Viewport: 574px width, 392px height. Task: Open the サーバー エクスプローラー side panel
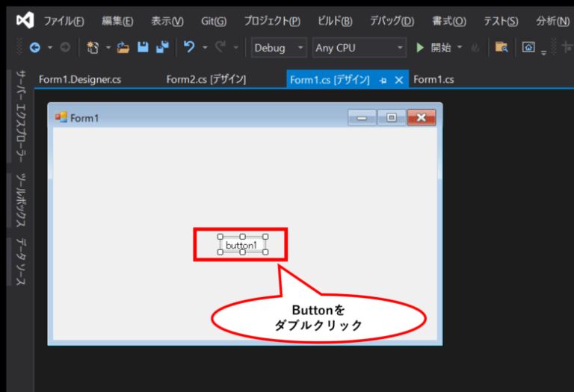[20, 116]
